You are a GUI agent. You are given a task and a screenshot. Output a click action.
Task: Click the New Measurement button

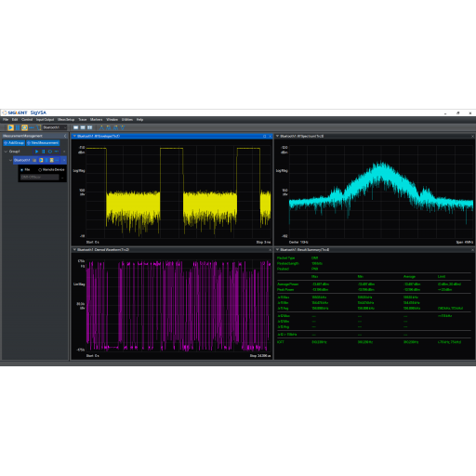pyautogui.click(x=43, y=143)
